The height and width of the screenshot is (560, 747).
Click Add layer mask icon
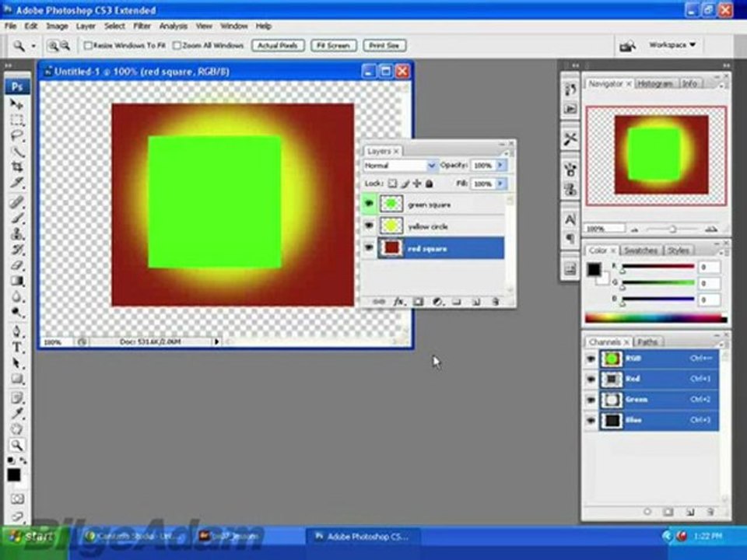pyautogui.click(x=418, y=302)
